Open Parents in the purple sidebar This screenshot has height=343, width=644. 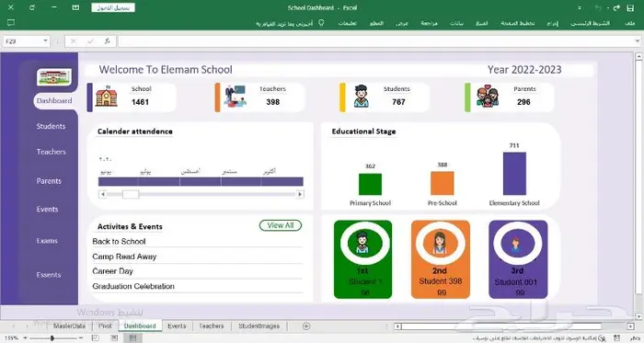[x=49, y=181]
